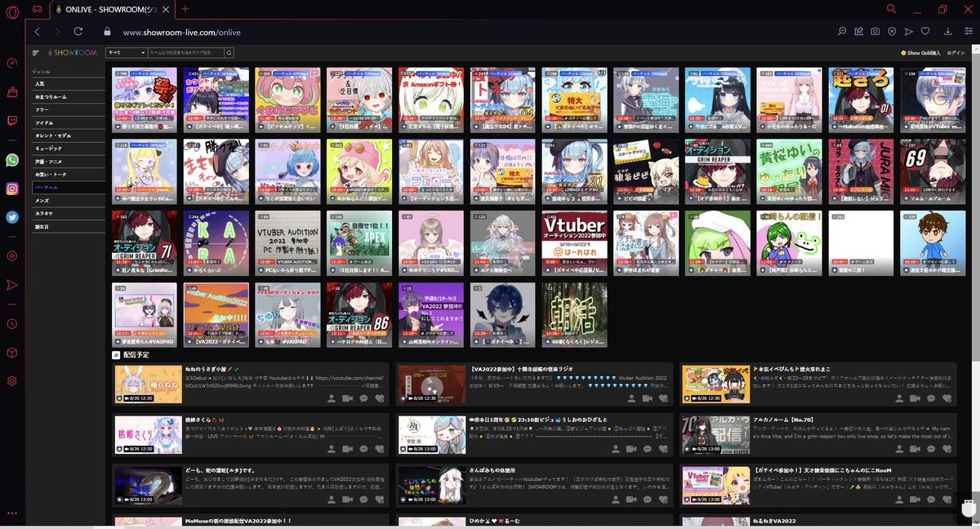Click the find-in-page magnifier toolbar icon
Screen dimensions: 980x529
coord(842,32)
